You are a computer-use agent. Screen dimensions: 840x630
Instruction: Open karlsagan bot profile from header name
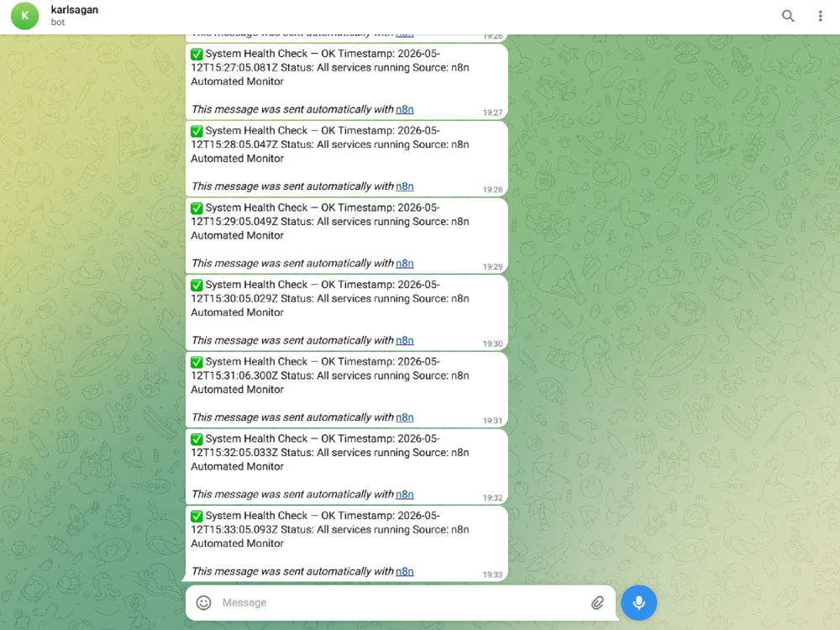(75, 9)
